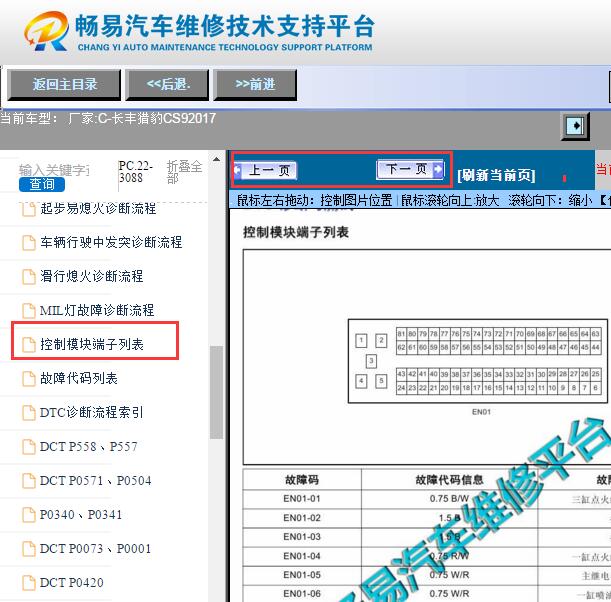611x602 pixels.
Task: Focus the keyword search input field
Action: (x=55, y=170)
